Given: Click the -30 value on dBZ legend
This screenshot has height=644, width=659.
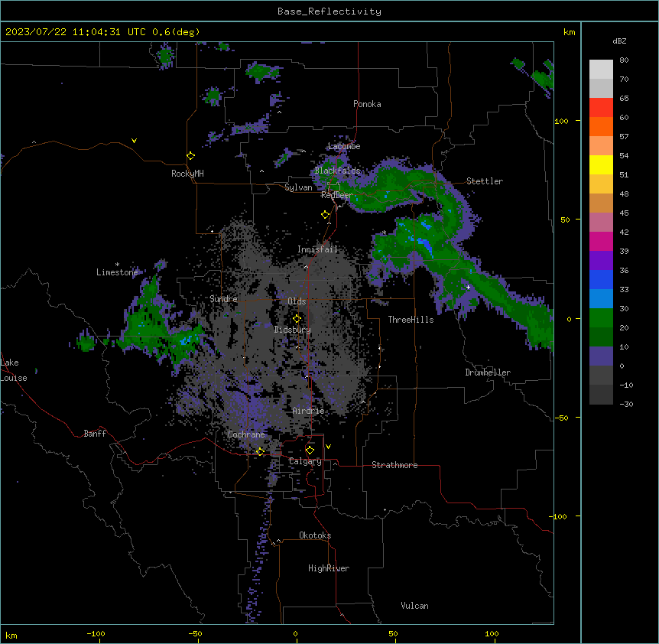Looking at the screenshot, I should [626, 405].
